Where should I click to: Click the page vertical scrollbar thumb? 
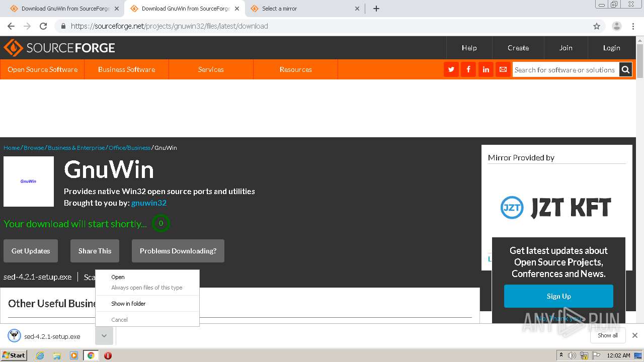point(640,60)
